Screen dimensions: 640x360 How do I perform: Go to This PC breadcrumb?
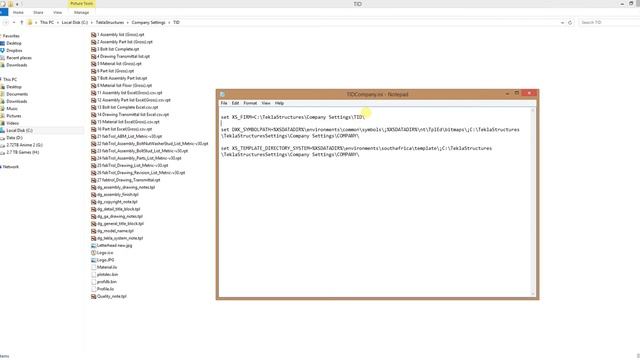[x=47, y=22]
